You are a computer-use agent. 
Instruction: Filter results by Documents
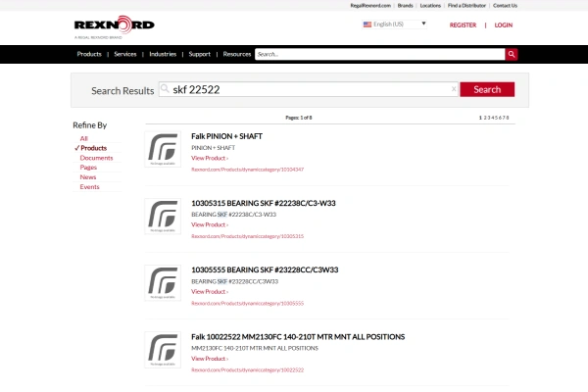pos(96,158)
